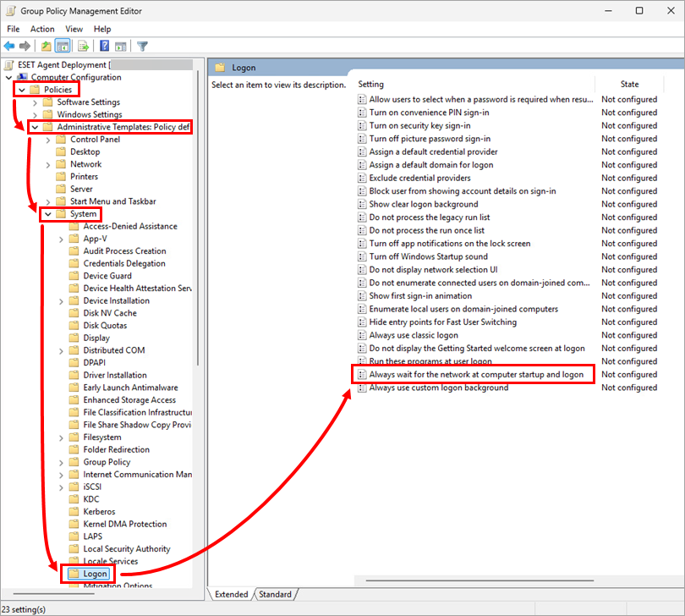Sort list by the State column header
This screenshot has height=616, width=685.
coord(629,84)
